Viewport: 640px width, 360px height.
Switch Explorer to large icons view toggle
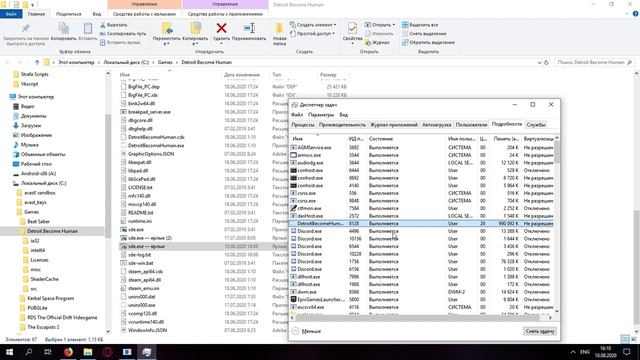[634, 339]
